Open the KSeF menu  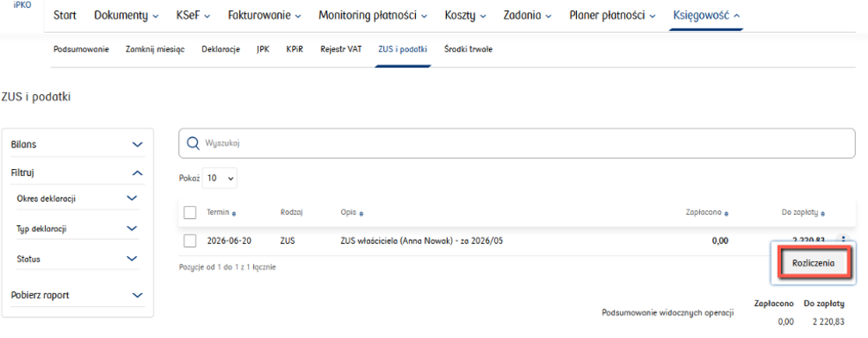click(x=193, y=16)
